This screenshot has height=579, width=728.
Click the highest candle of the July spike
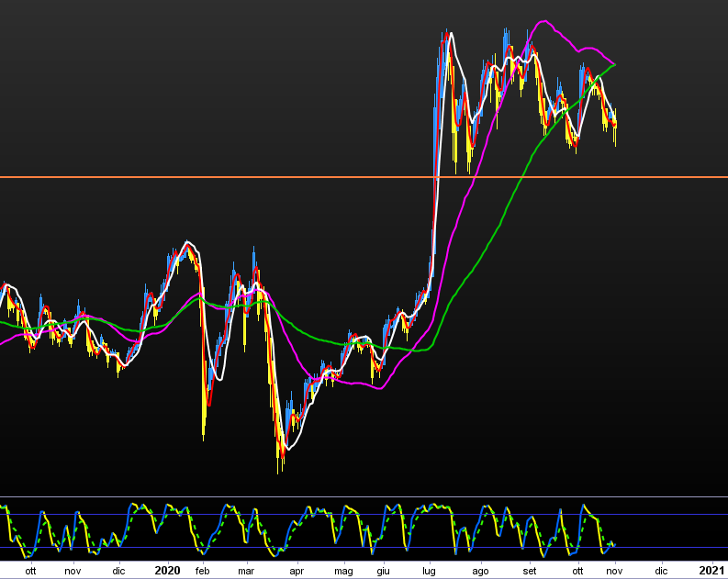451,37
